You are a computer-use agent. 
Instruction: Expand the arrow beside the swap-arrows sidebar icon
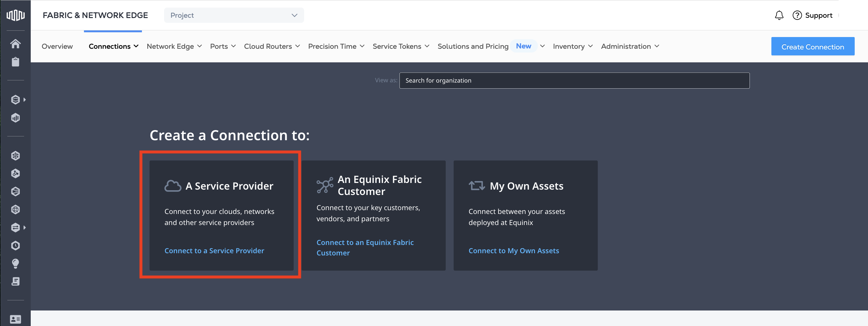(25, 228)
